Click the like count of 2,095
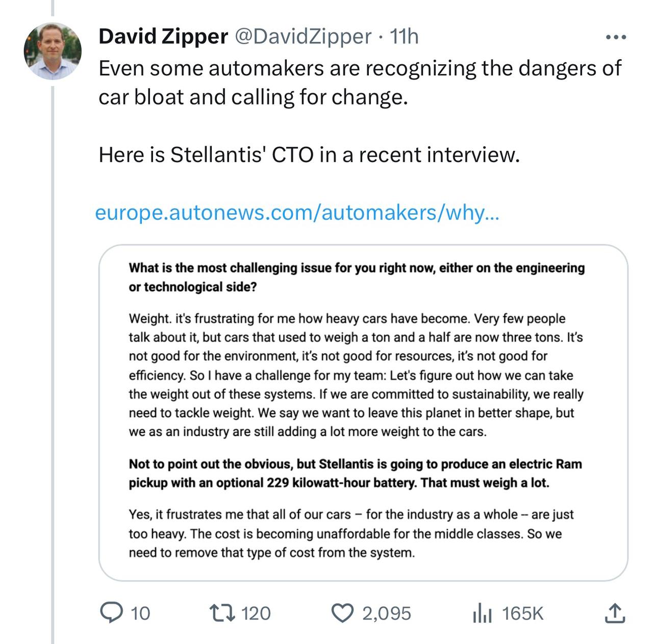The image size is (653, 644). tap(386, 613)
